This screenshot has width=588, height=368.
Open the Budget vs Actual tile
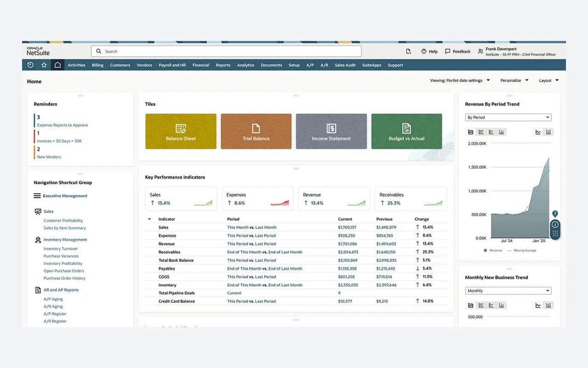click(x=407, y=132)
